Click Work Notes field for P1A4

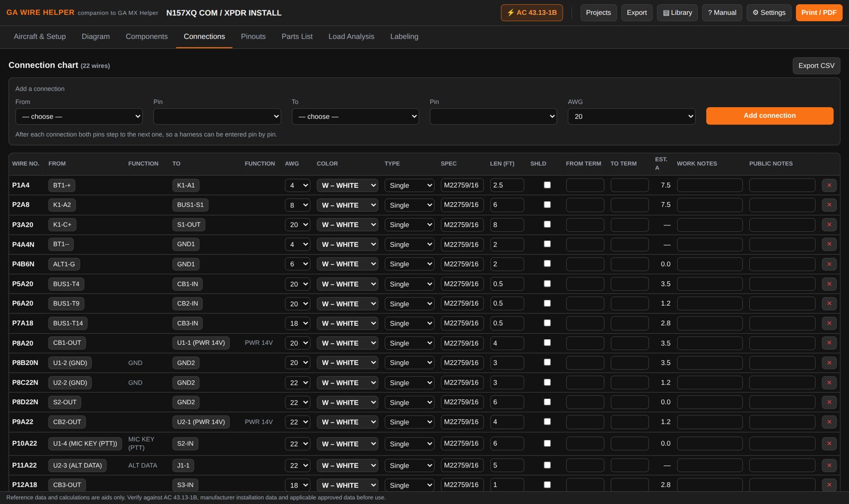[x=709, y=185]
